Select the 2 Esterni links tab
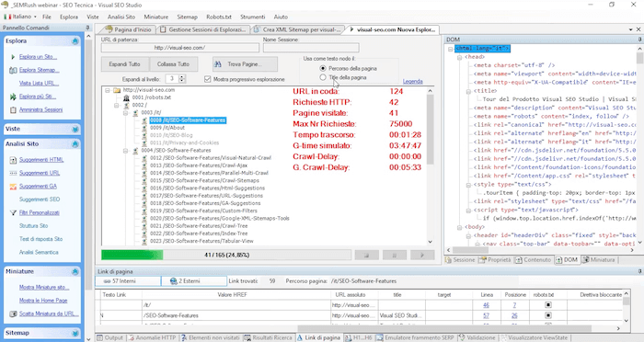 (x=194, y=281)
